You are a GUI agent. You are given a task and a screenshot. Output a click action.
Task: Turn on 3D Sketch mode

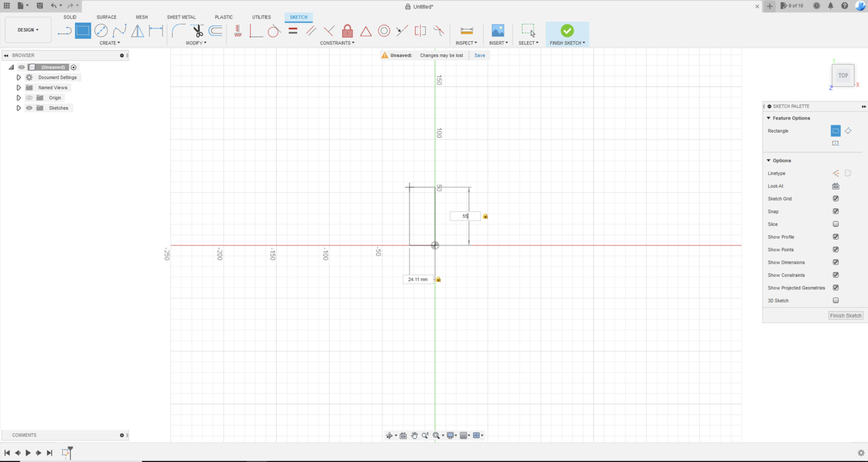pos(835,300)
